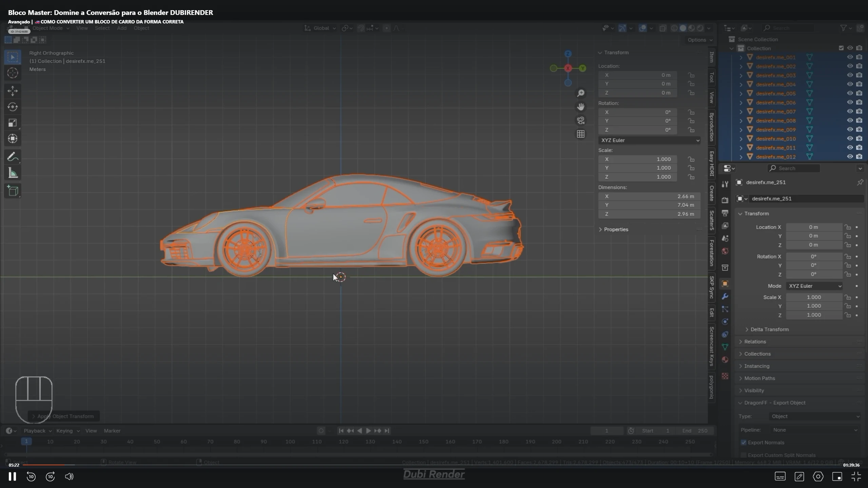Activate the Select Box tool
Image resolution: width=868 pixels, height=488 pixels.
point(13,57)
